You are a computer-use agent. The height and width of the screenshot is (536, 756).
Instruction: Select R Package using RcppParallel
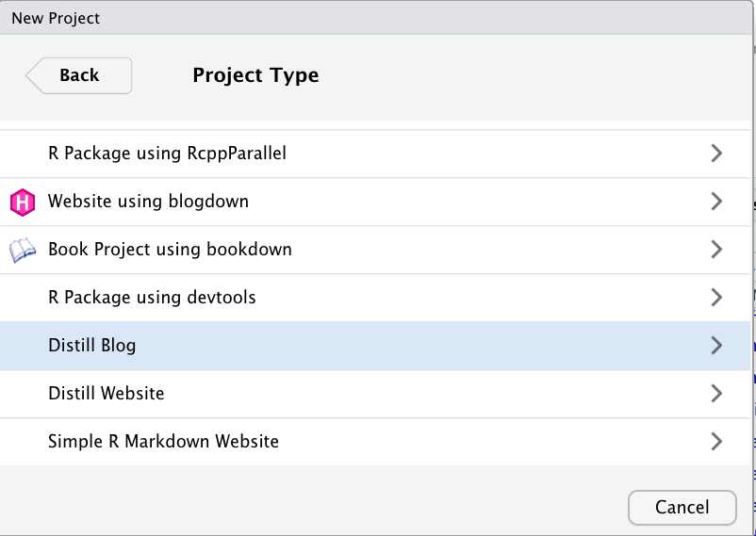pos(375,154)
